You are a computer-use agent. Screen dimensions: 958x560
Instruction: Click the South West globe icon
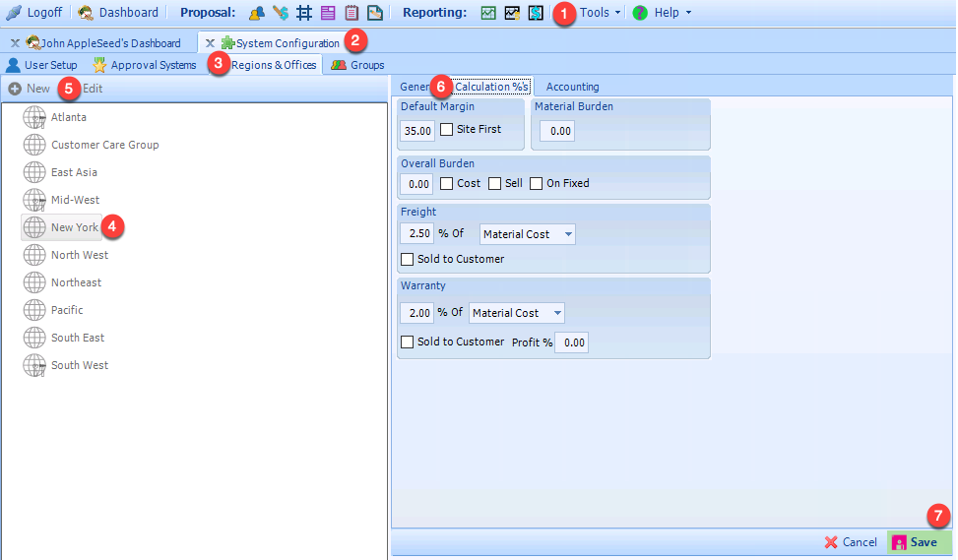[x=34, y=365]
